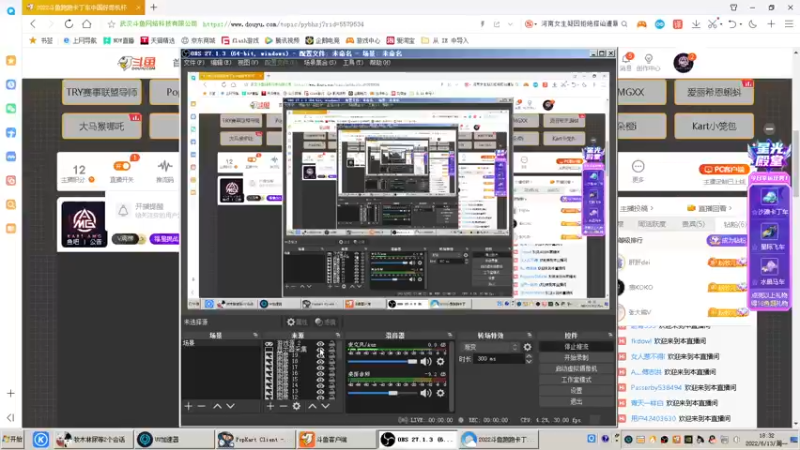Toggle lock icon of first source row

click(333, 345)
